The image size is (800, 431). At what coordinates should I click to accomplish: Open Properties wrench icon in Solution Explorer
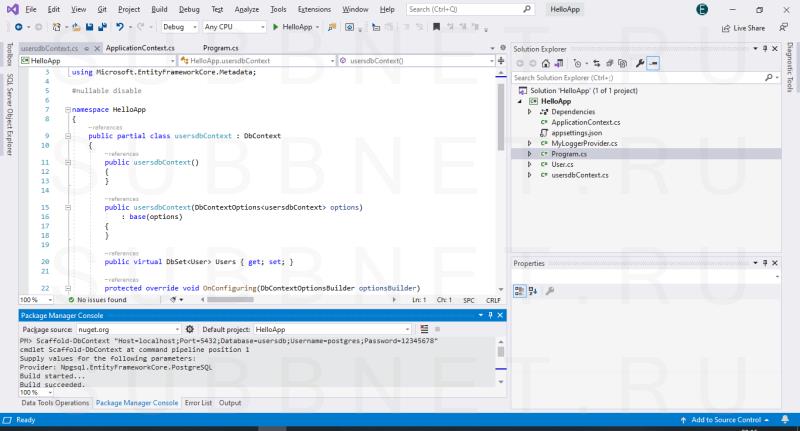(x=639, y=62)
